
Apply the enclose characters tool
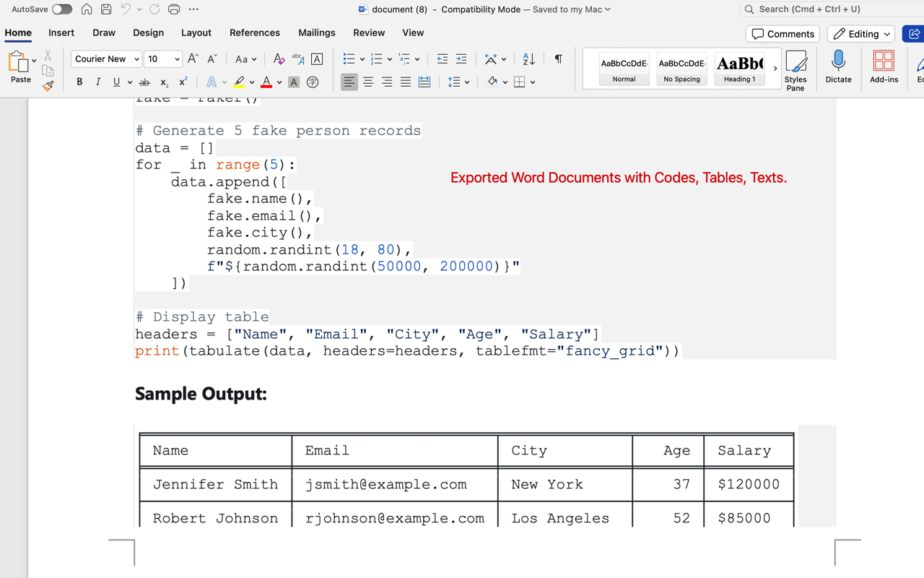coord(313,82)
